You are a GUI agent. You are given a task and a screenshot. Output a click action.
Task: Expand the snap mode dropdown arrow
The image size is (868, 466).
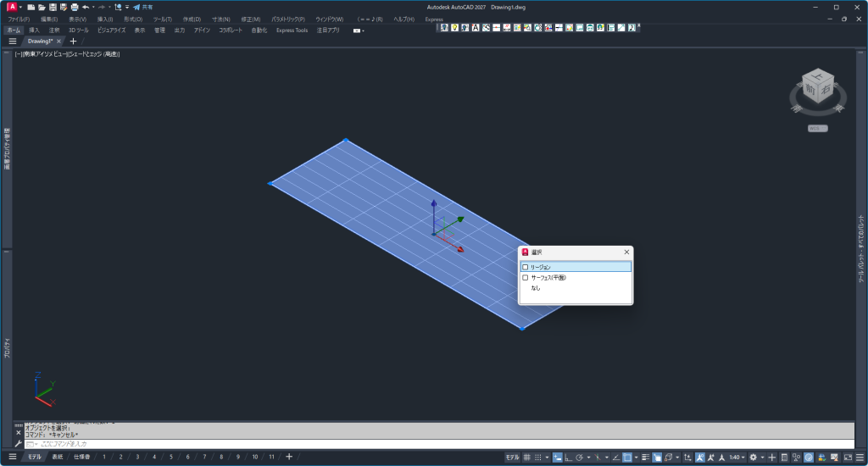pyautogui.click(x=547, y=458)
